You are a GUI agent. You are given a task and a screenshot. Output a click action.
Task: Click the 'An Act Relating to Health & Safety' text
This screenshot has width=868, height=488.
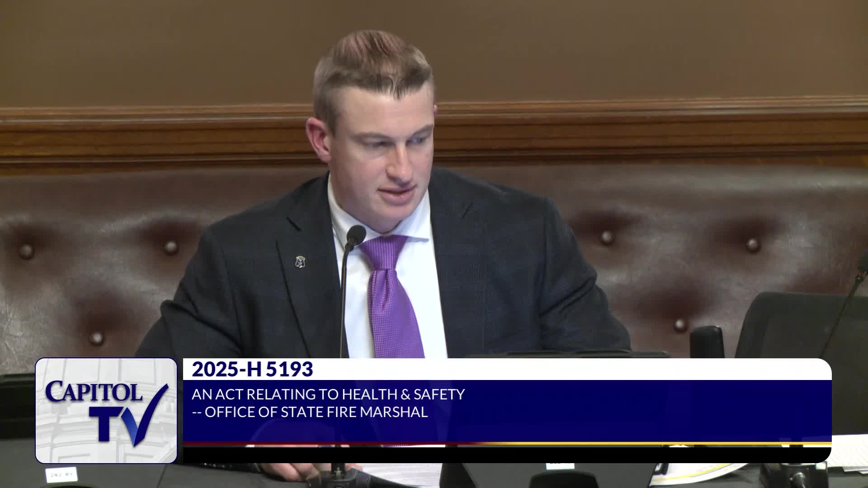click(x=328, y=394)
